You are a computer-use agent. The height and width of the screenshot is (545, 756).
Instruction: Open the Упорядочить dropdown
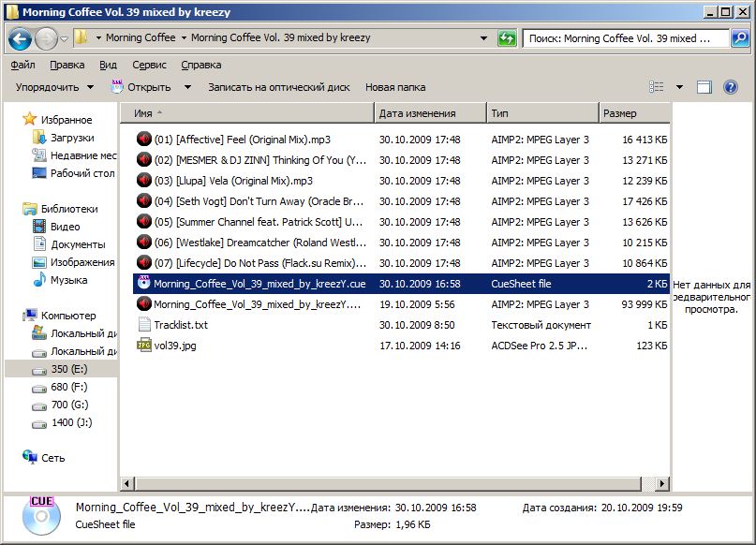click(x=54, y=87)
